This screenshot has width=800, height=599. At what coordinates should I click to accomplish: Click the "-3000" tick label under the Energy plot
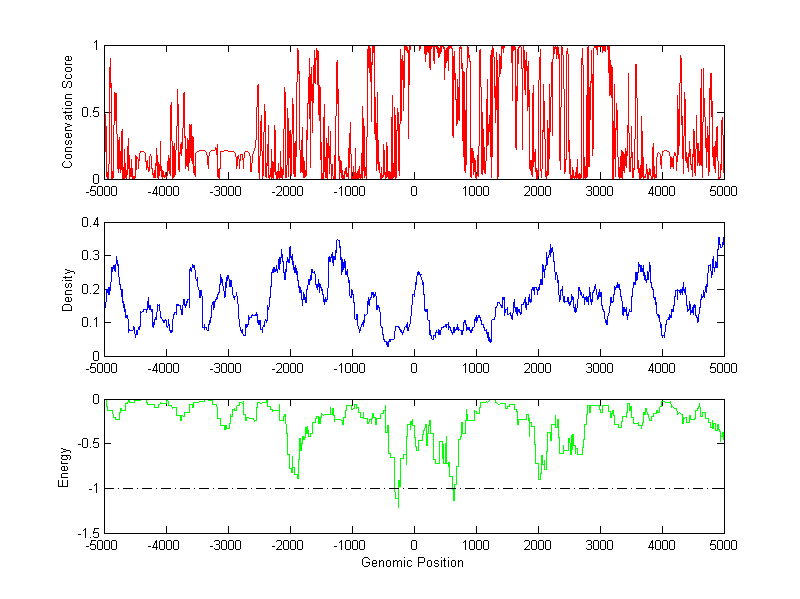tap(228, 546)
